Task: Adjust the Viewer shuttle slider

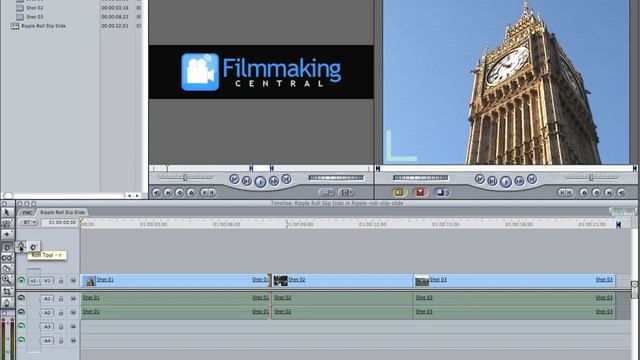Action: click(186, 177)
